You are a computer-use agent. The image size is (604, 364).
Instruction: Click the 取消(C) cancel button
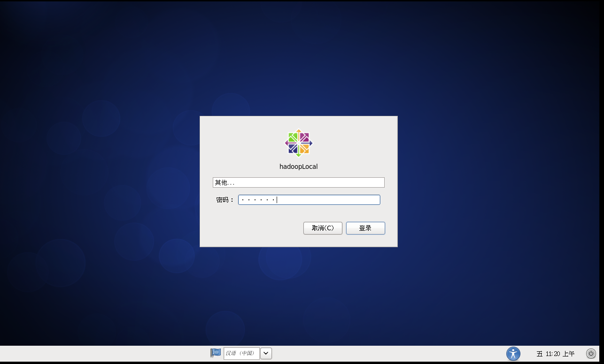coord(323,228)
